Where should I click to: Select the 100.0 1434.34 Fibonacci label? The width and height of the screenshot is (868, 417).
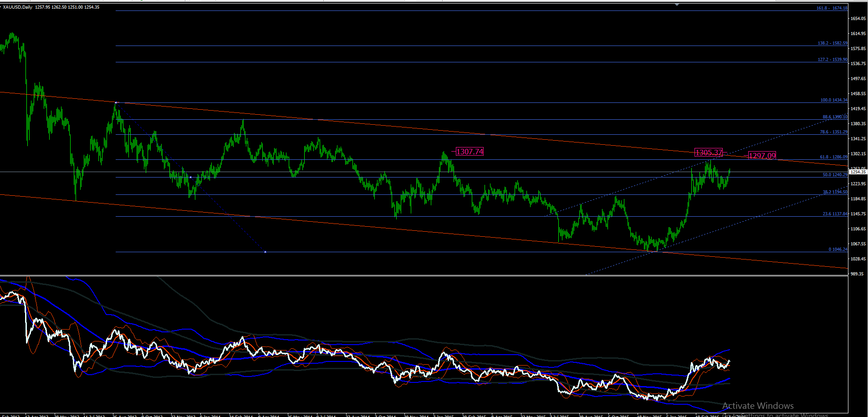(x=834, y=100)
